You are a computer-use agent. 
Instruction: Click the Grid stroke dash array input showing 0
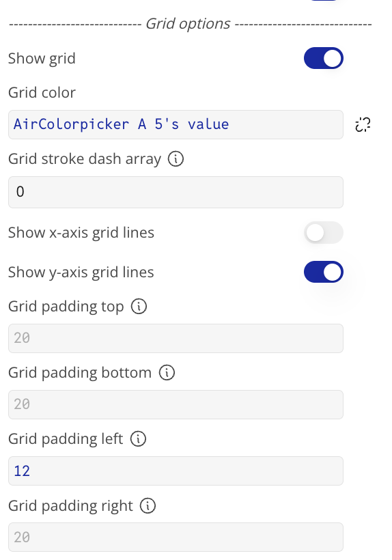point(176,192)
